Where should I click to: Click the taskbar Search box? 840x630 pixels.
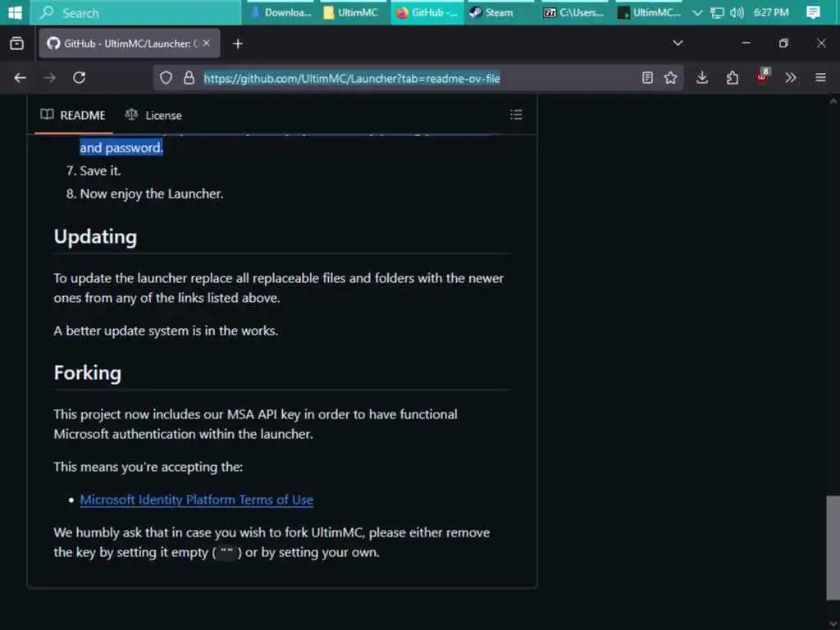135,12
